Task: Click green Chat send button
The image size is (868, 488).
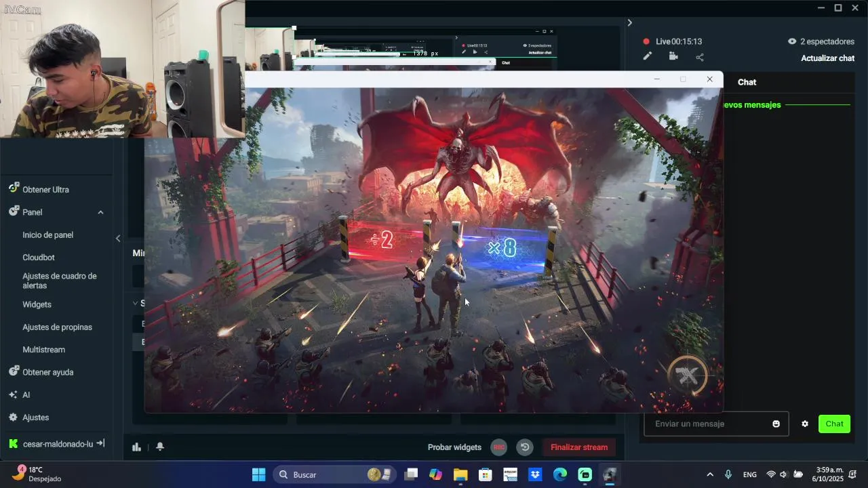Action: click(834, 424)
